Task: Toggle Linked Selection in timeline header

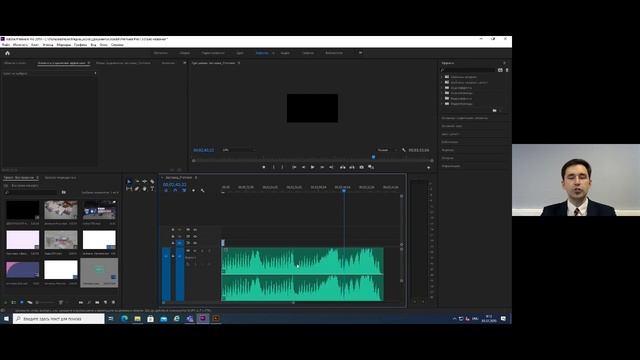Action: [x=184, y=191]
